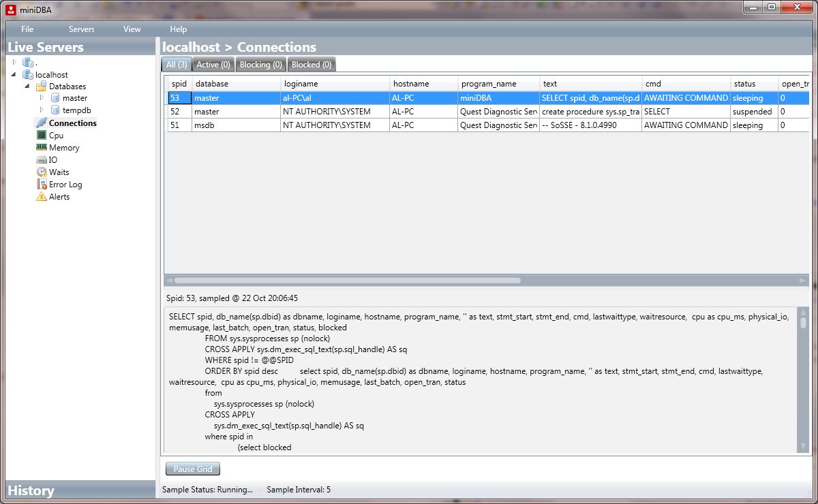Click the 'Sample Status: Running...' text
The width and height of the screenshot is (818, 504).
(207, 490)
